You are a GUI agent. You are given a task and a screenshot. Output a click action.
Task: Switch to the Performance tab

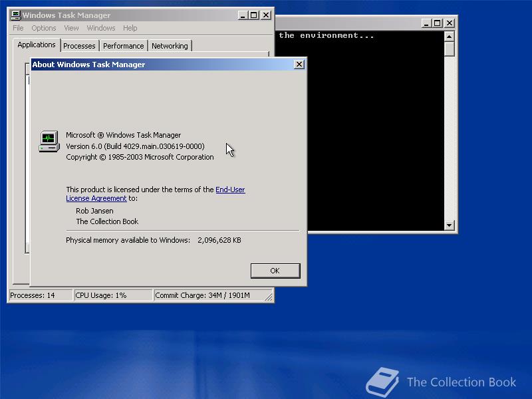click(x=124, y=46)
